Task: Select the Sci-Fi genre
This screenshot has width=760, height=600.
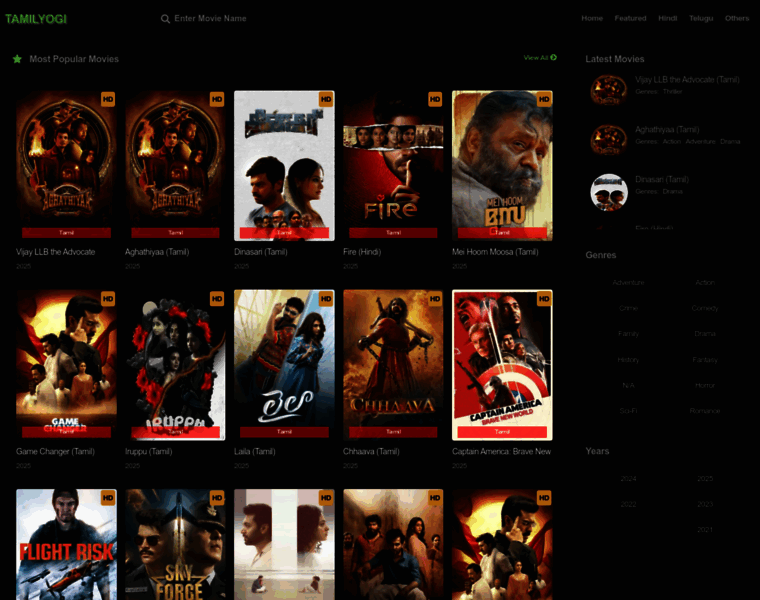Action: pyautogui.click(x=628, y=411)
